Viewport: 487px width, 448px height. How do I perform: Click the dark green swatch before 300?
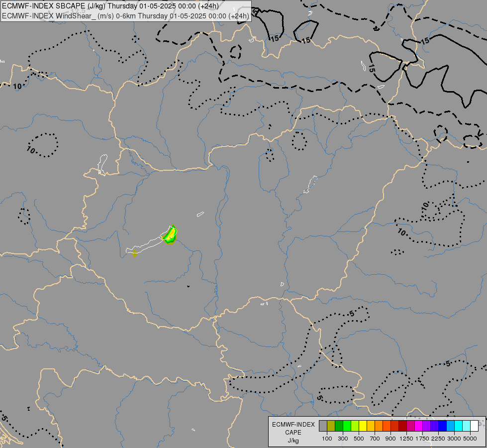339,426
